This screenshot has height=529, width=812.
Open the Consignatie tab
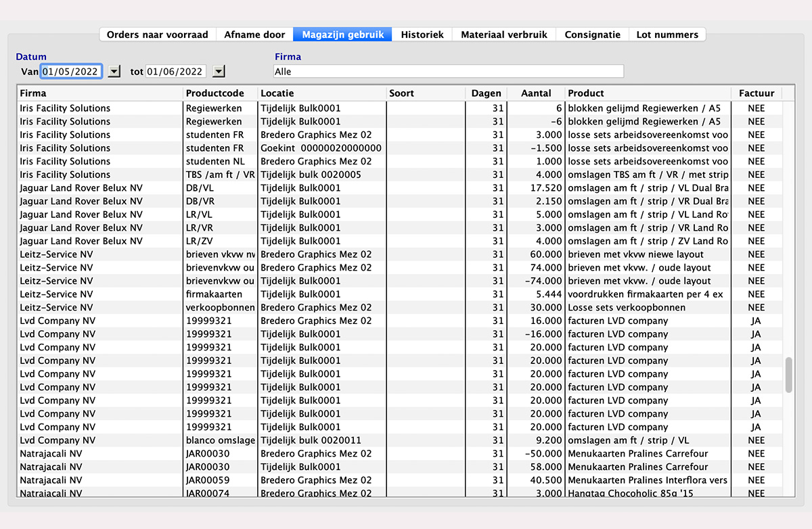pos(592,34)
